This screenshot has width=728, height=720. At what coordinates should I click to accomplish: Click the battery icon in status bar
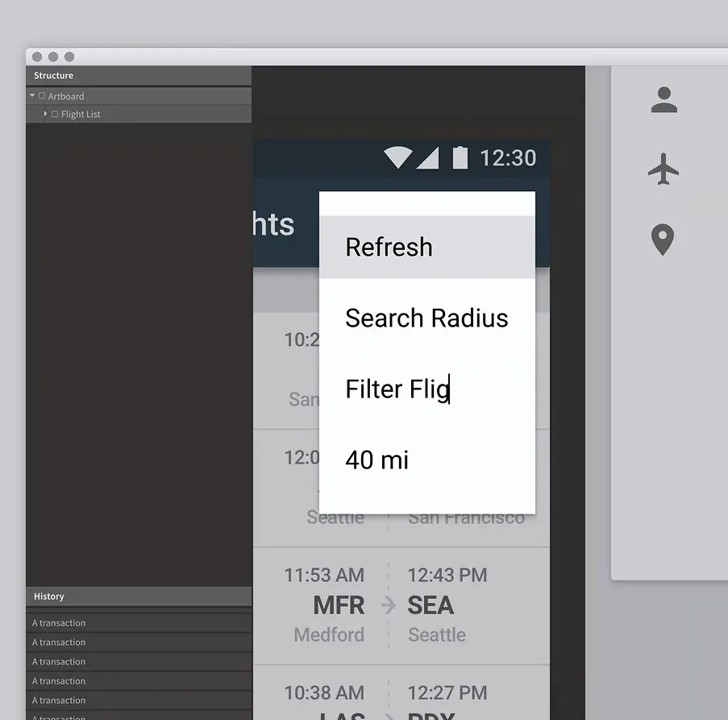pyautogui.click(x=460, y=157)
